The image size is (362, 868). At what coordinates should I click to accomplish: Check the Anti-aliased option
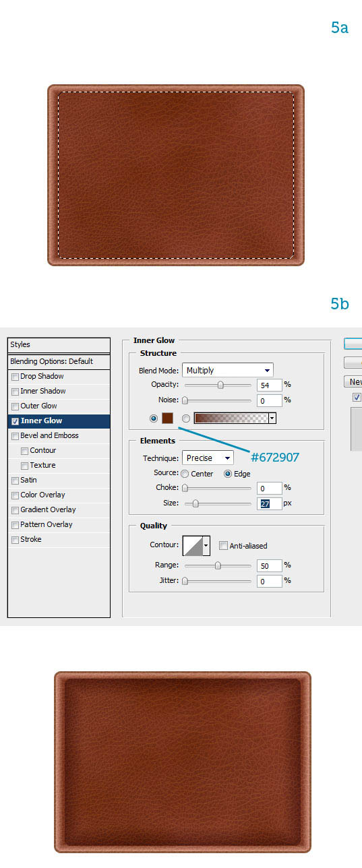[223, 546]
